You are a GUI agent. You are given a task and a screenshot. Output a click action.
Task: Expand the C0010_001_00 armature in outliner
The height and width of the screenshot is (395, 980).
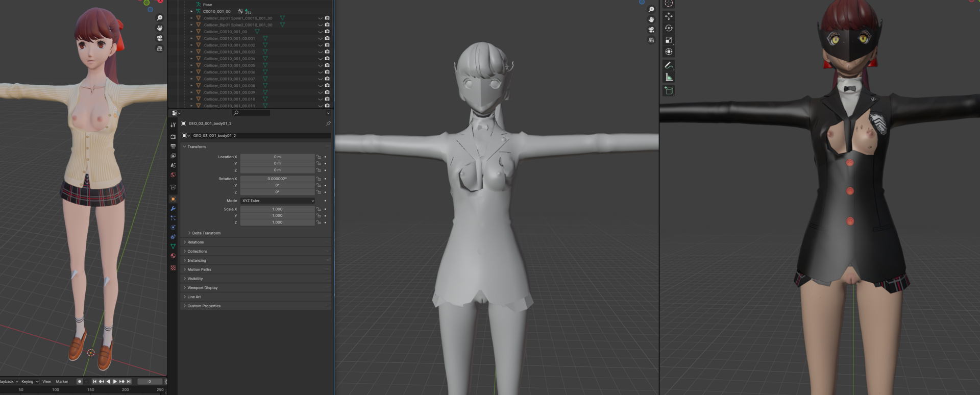pos(192,11)
